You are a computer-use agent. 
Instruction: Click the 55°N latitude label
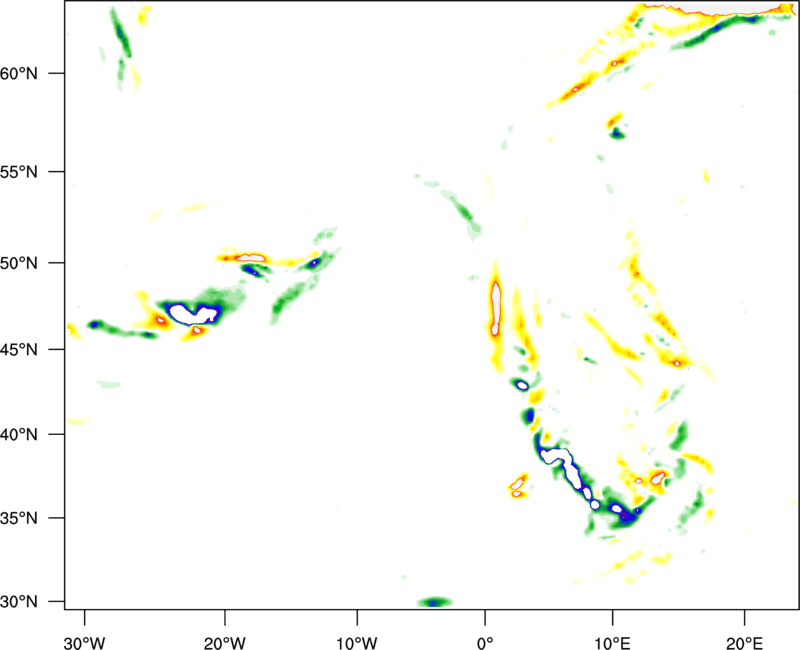(x=19, y=172)
